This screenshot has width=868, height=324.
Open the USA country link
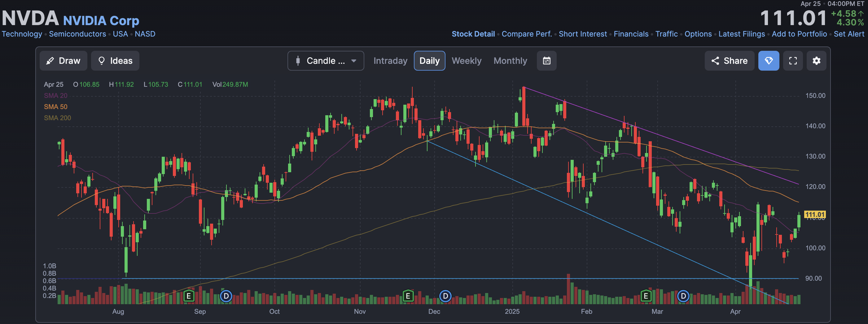(120, 34)
